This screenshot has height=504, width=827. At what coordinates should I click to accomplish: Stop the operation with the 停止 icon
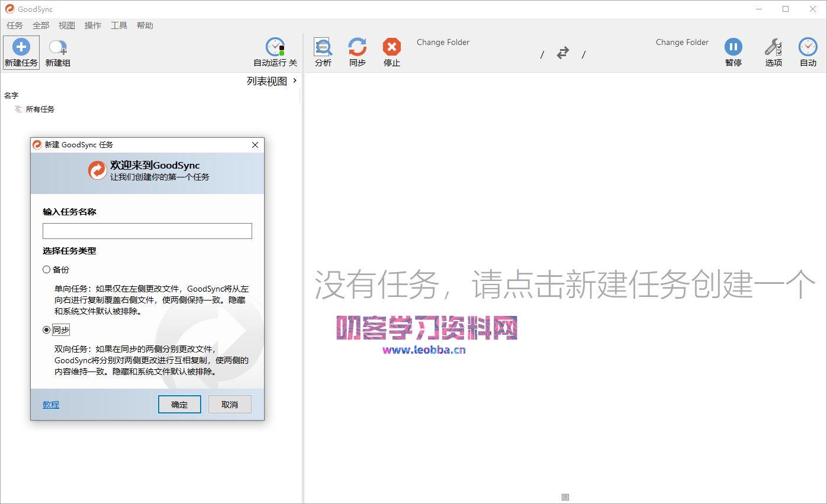click(x=391, y=51)
